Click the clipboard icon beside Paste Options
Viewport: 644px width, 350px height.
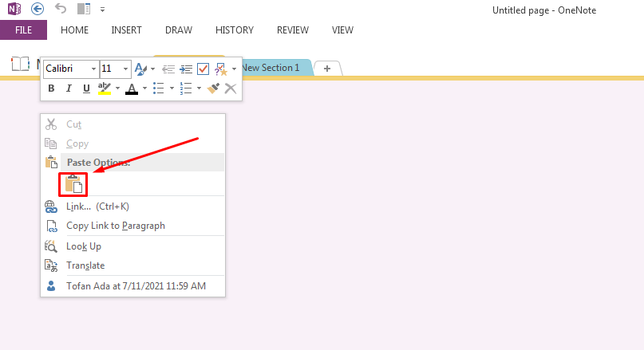(x=51, y=162)
